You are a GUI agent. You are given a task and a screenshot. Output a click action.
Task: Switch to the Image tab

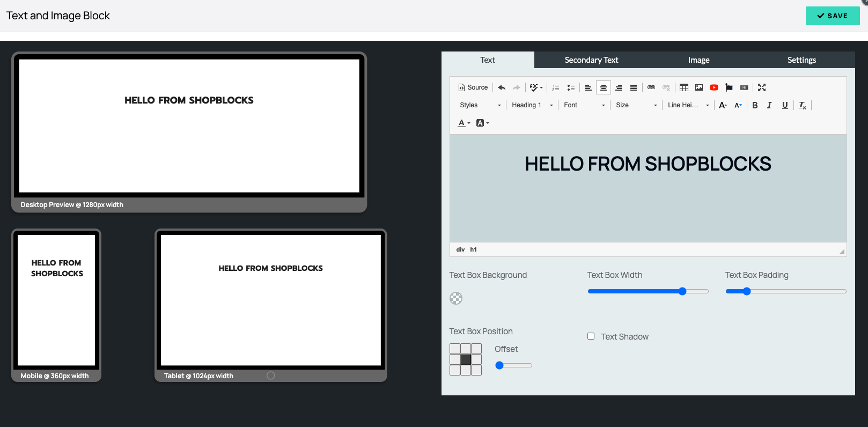coord(698,60)
